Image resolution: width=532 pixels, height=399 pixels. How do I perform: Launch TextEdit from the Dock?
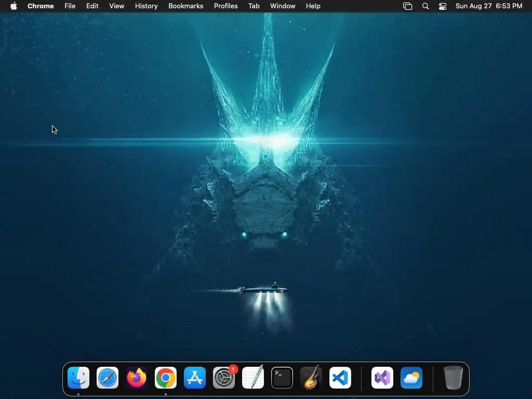pyautogui.click(x=253, y=378)
